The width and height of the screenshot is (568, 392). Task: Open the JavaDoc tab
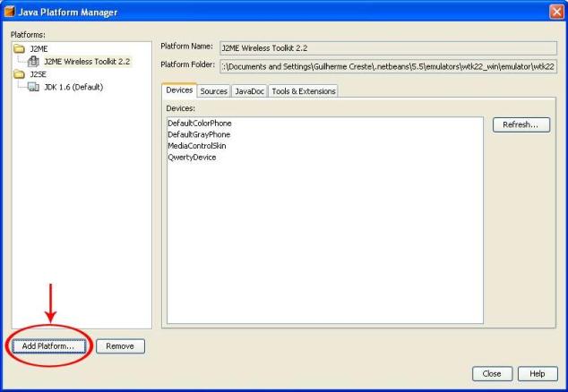coord(248,91)
